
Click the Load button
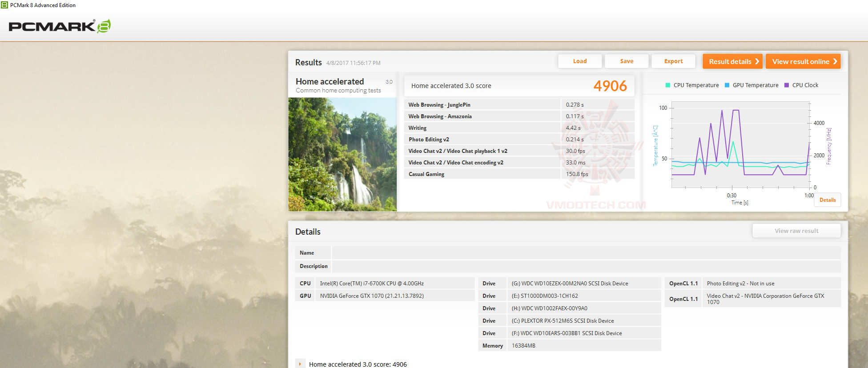(580, 61)
